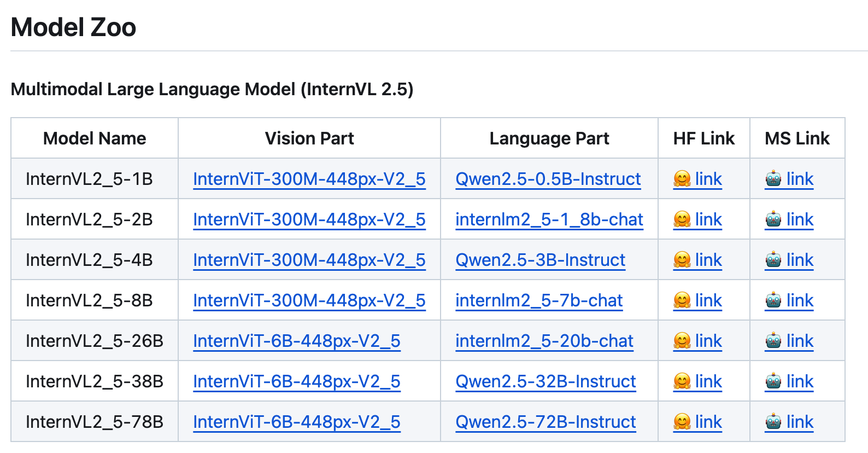Select the InternVL2_5-78B model name cell

coord(95,422)
